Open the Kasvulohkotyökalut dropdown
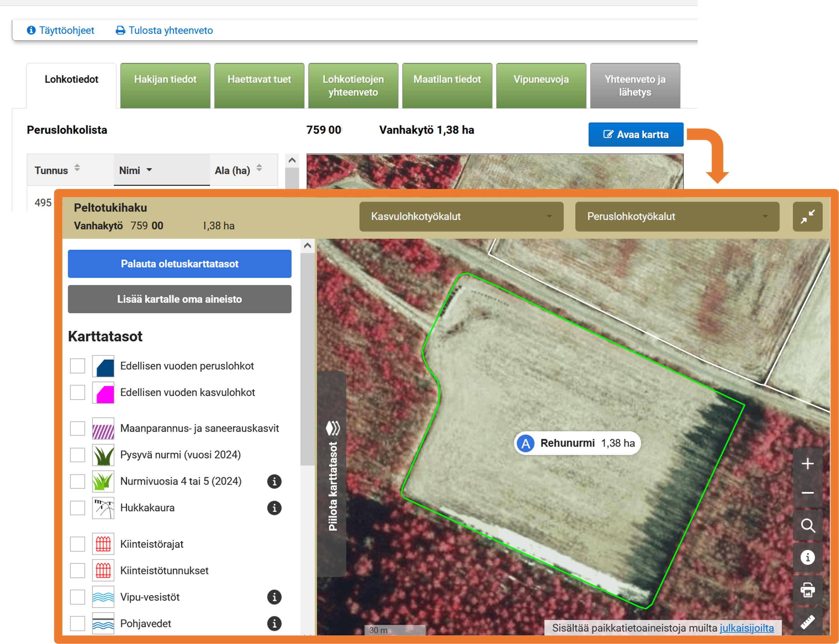Screen dimensions: 839x644 tap(461, 217)
